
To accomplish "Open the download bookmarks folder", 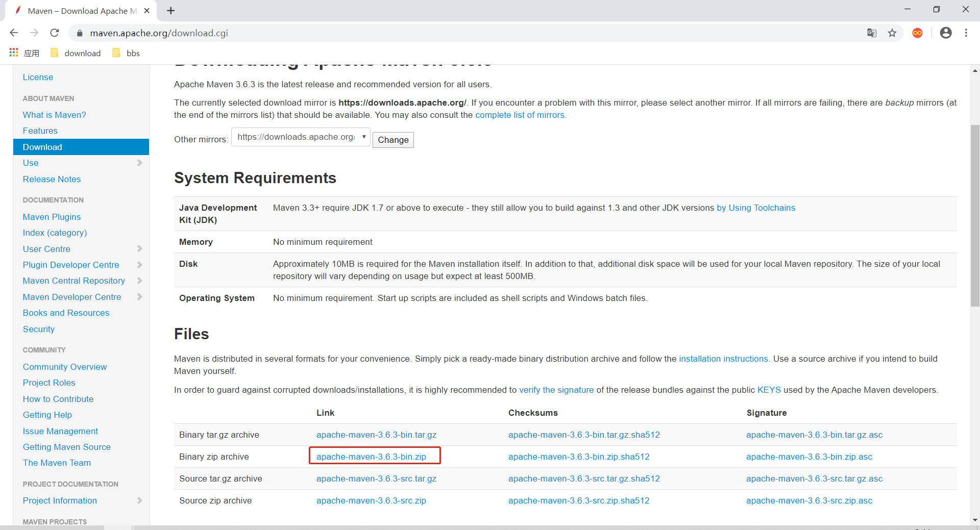I will 76,53.
